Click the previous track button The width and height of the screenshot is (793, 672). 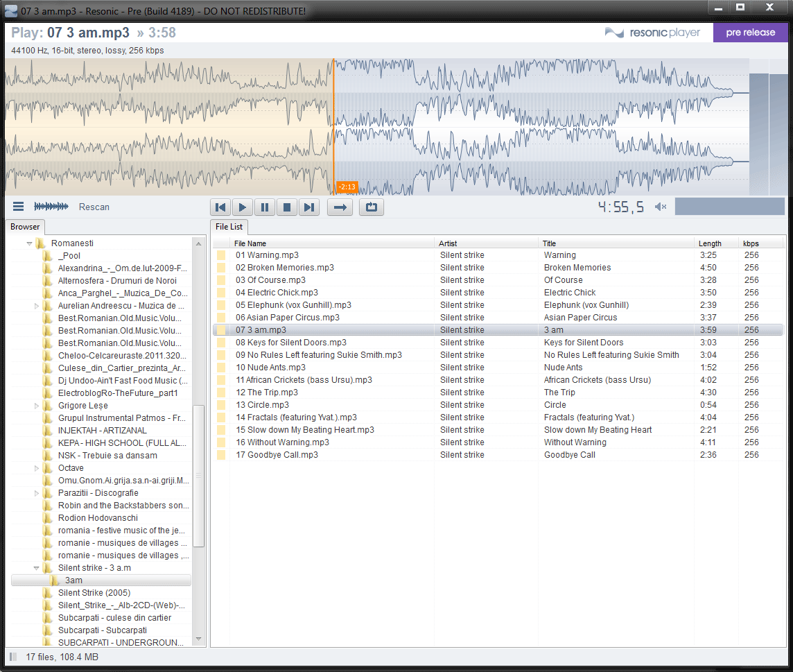click(220, 207)
